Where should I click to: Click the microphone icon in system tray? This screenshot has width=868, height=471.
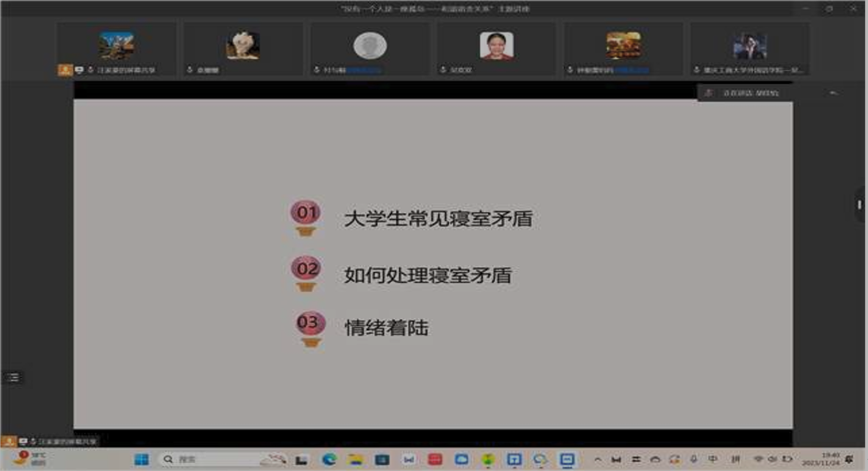[694, 459]
